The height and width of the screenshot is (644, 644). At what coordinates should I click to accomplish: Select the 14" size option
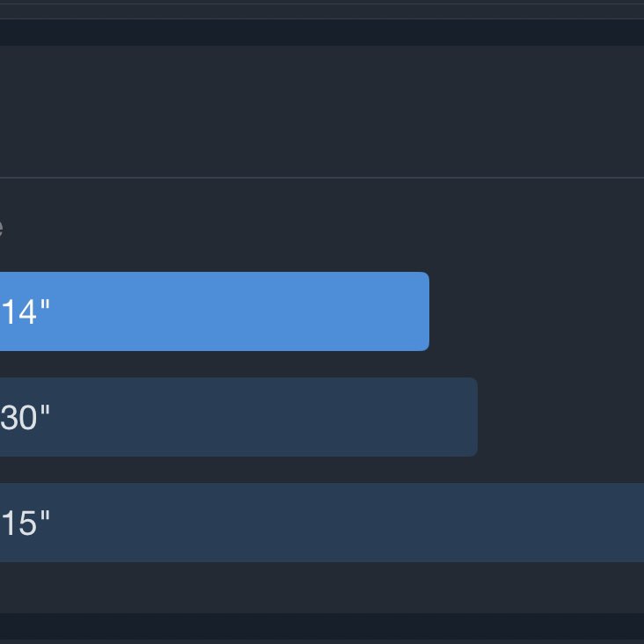[x=211, y=311]
